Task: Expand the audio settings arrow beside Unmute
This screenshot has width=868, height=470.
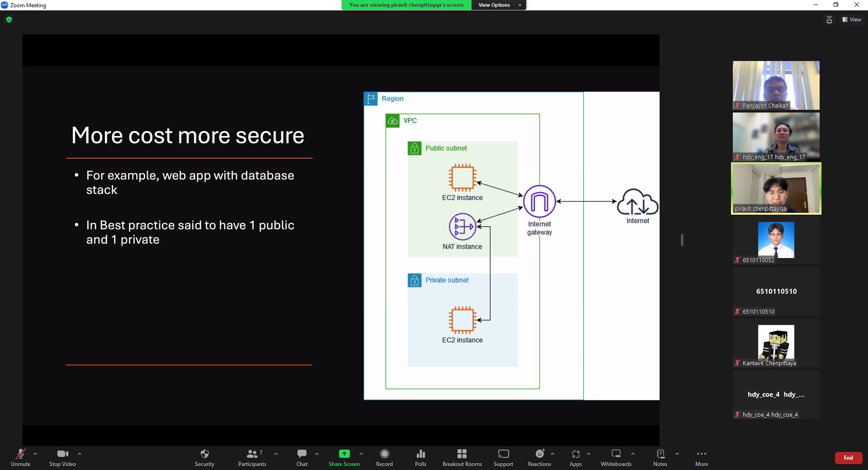Action: pyautogui.click(x=35, y=454)
